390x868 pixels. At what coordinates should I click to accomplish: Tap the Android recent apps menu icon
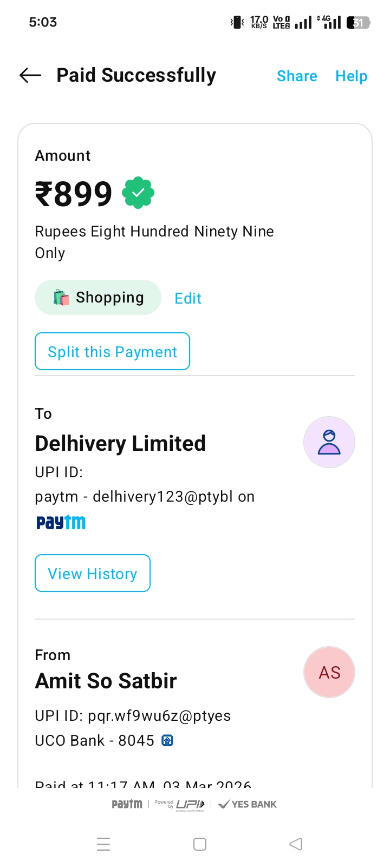[103, 844]
